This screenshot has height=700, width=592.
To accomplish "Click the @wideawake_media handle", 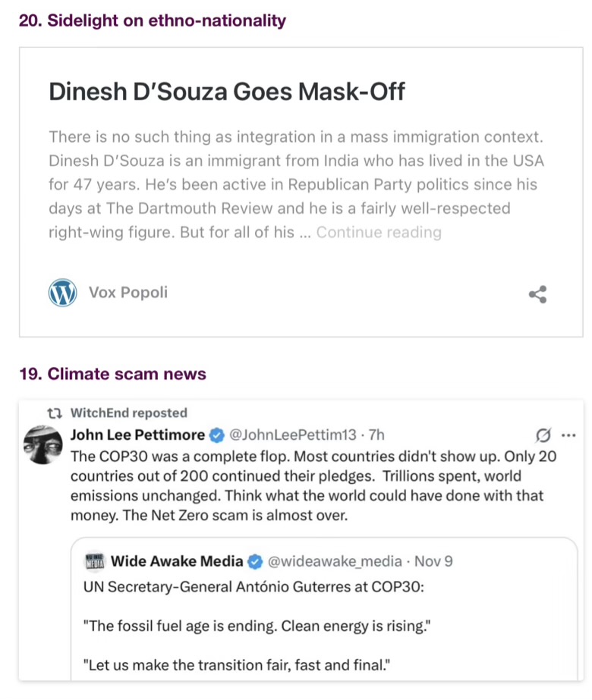I will [335, 562].
